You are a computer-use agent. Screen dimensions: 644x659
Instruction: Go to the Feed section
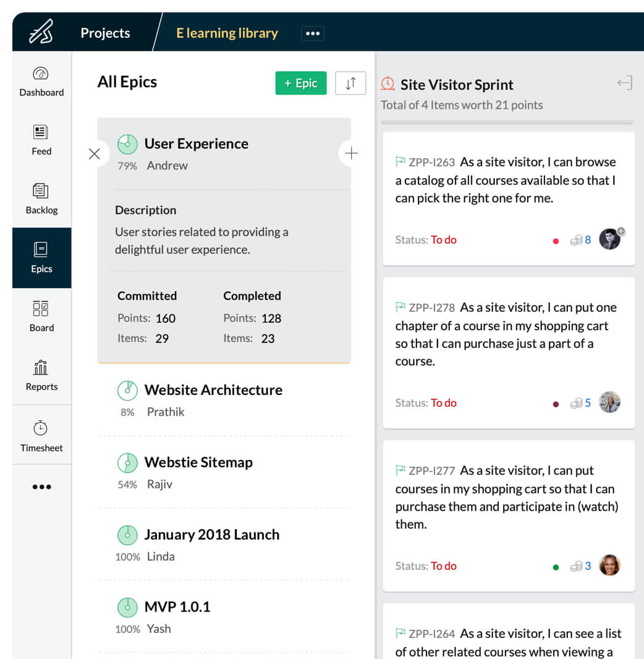[41, 140]
